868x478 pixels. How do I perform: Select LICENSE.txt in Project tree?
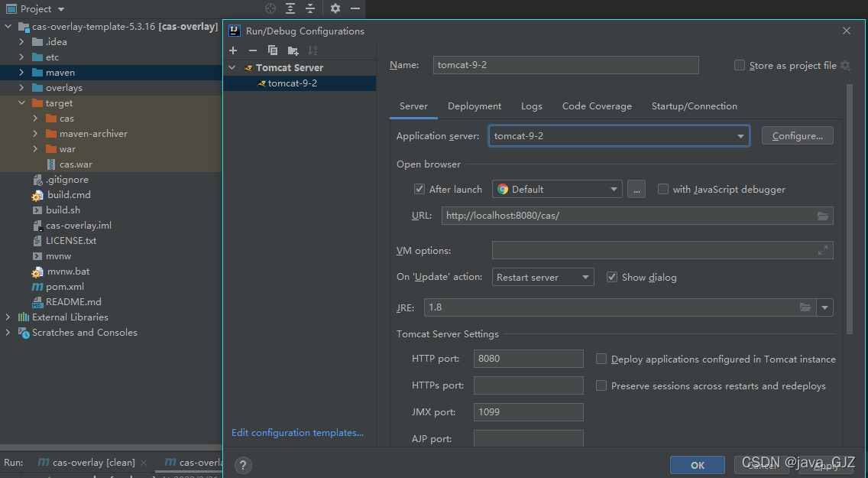[x=71, y=241]
